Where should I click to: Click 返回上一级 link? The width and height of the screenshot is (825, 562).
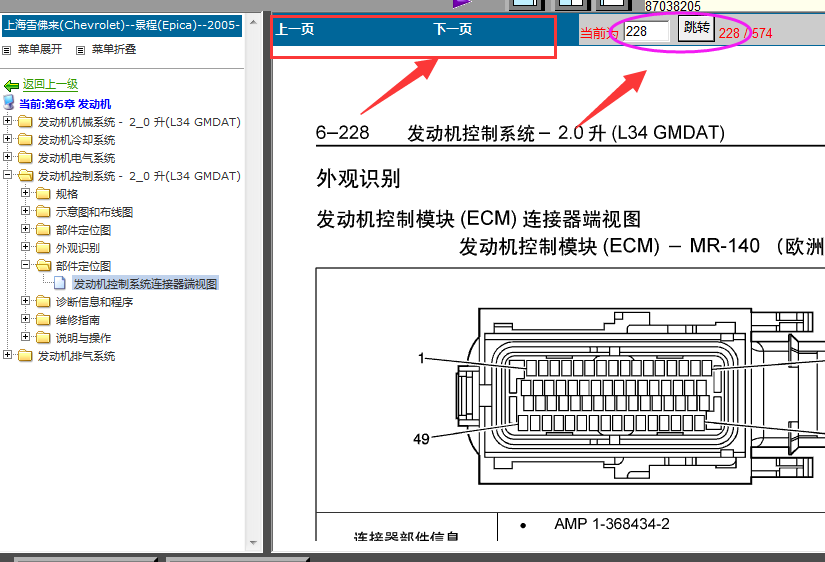click(51, 84)
